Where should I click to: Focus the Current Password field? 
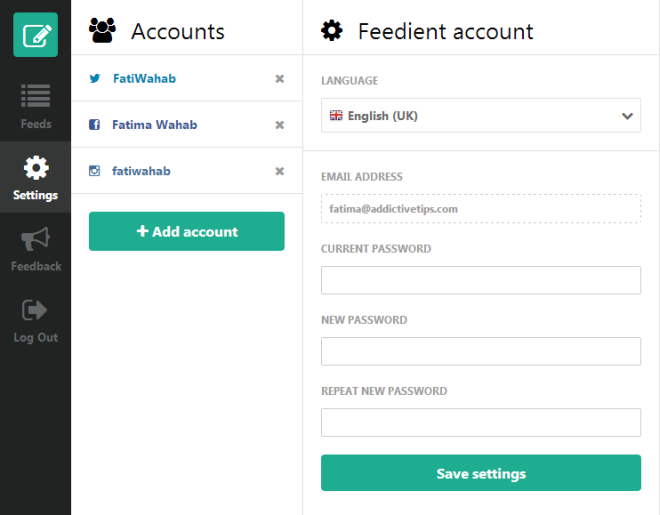tap(481, 280)
